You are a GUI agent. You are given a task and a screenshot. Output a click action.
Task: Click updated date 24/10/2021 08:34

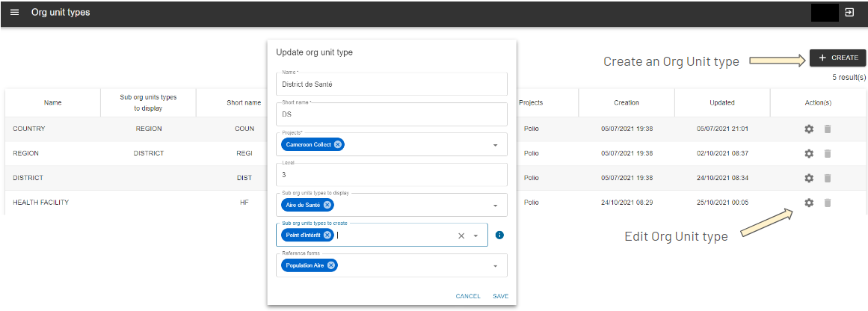[722, 178]
